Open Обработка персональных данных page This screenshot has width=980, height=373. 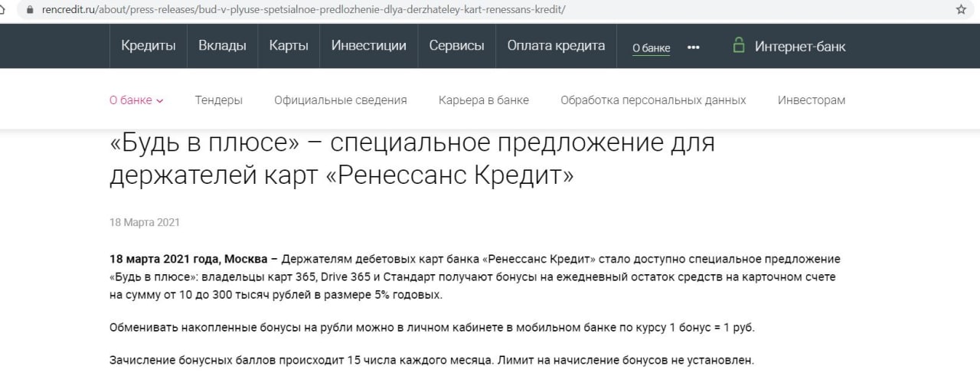point(653,100)
